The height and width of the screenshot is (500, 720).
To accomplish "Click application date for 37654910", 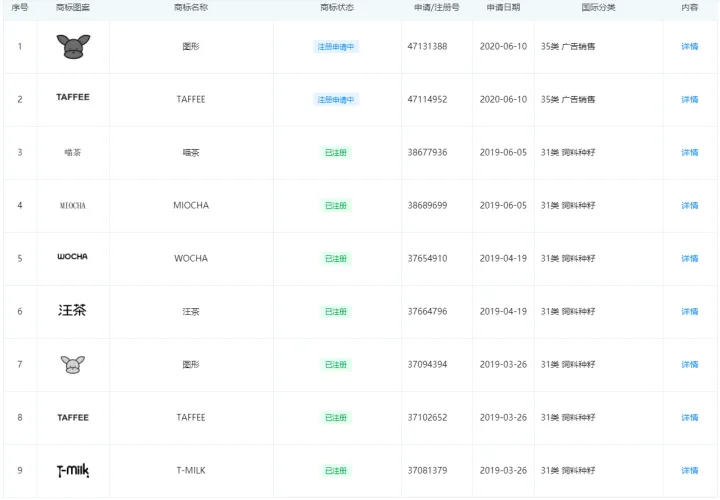I will [503, 258].
